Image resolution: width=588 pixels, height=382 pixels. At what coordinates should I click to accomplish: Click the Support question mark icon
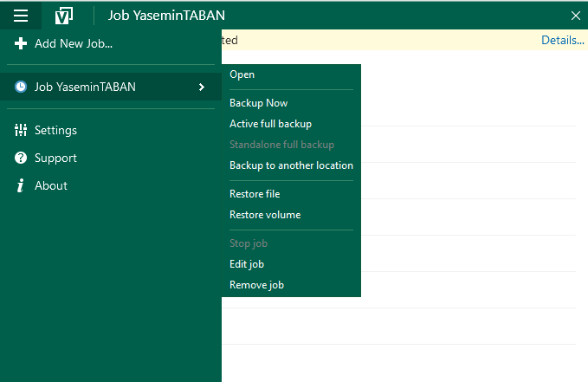tap(21, 158)
